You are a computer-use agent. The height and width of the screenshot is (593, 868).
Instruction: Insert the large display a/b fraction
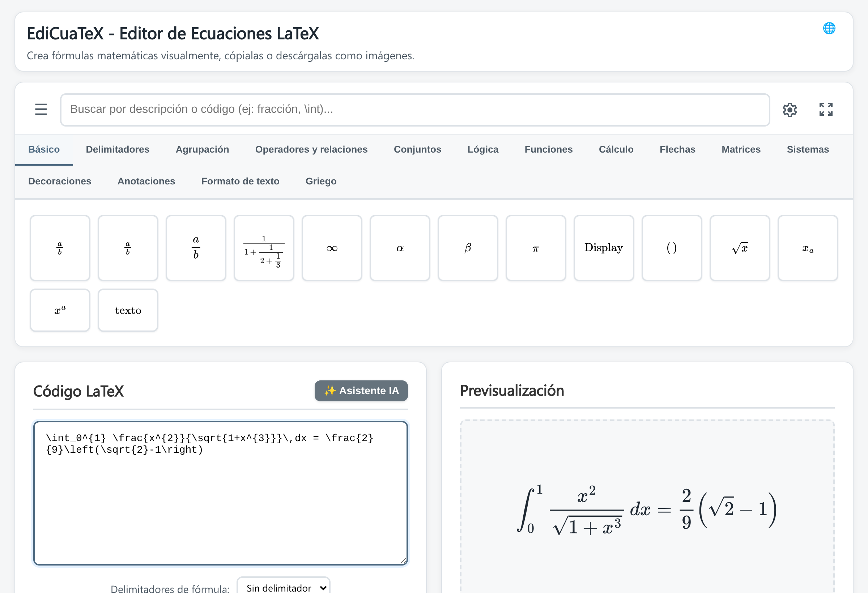click(x=196, y=248)
